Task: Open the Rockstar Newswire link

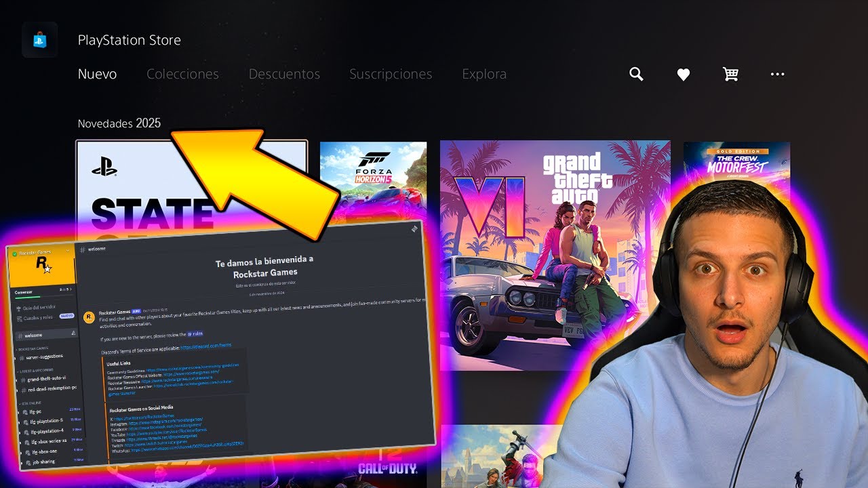Action: point(177,380)
